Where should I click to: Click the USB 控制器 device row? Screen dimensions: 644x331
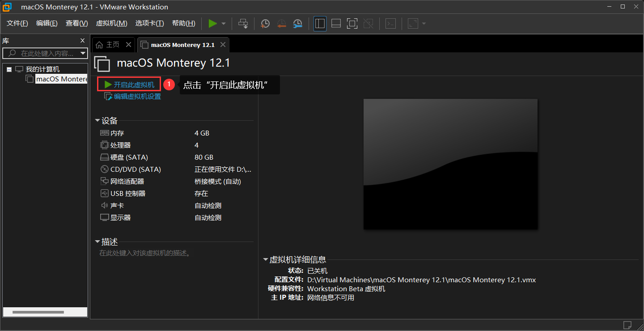pyautogui.click(x=176, y=194)
